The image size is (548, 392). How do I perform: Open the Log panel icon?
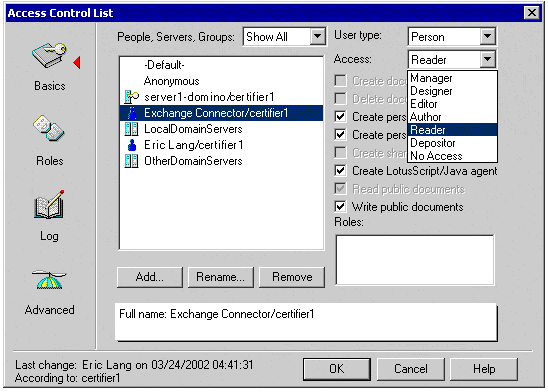click(x=49, y=204)
